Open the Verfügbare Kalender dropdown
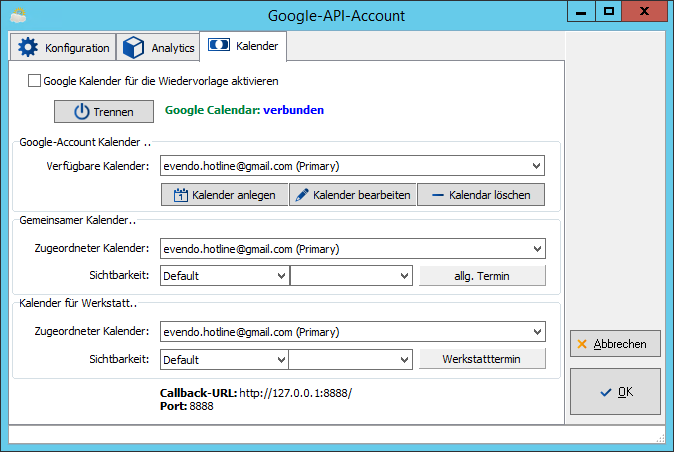 [536, 166]
